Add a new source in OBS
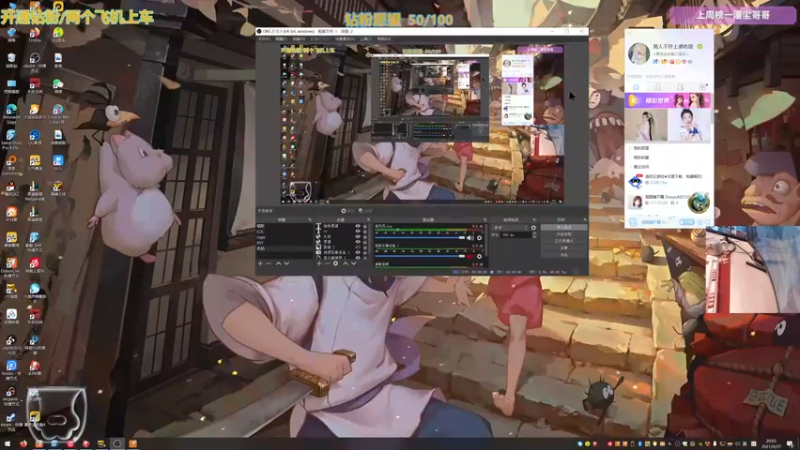The height and width of the screenshot is (450, 800). click(x=319, y=263)
